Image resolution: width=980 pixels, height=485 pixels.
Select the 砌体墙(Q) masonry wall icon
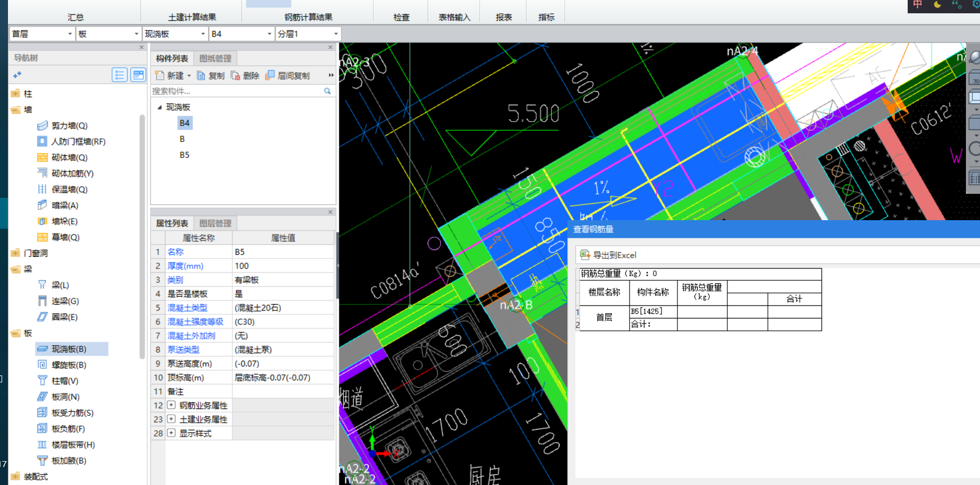(42, 157)
